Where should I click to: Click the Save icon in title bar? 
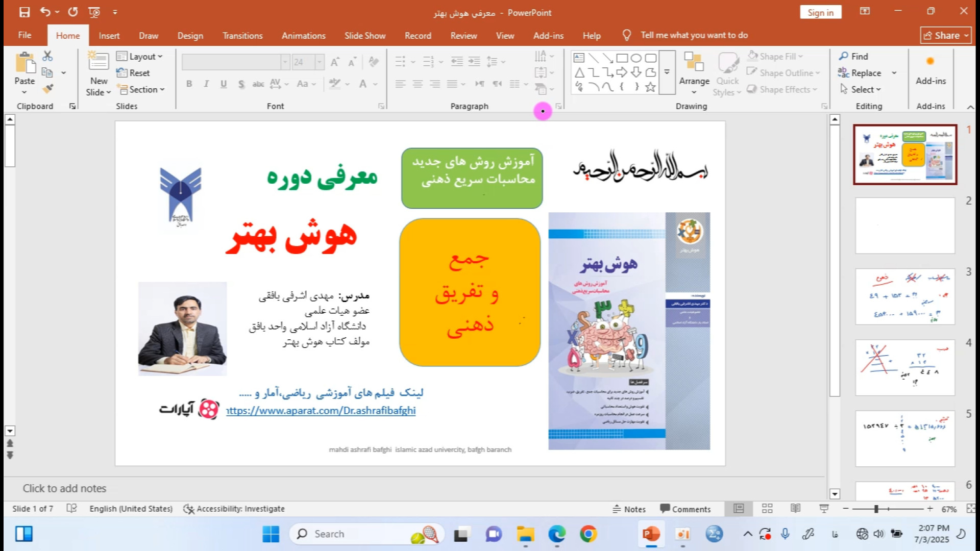(x=24, y=12)
